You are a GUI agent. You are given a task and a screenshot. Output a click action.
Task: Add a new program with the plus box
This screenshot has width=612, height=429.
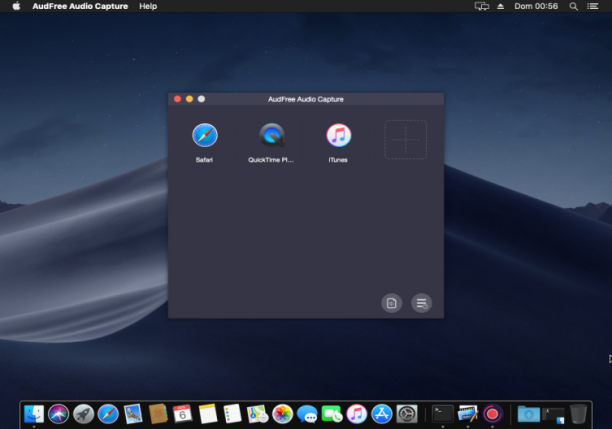coord(406,139)
